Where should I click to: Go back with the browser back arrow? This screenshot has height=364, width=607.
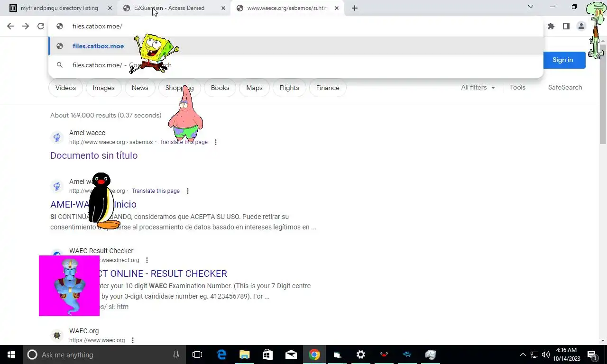pos(10,26)
